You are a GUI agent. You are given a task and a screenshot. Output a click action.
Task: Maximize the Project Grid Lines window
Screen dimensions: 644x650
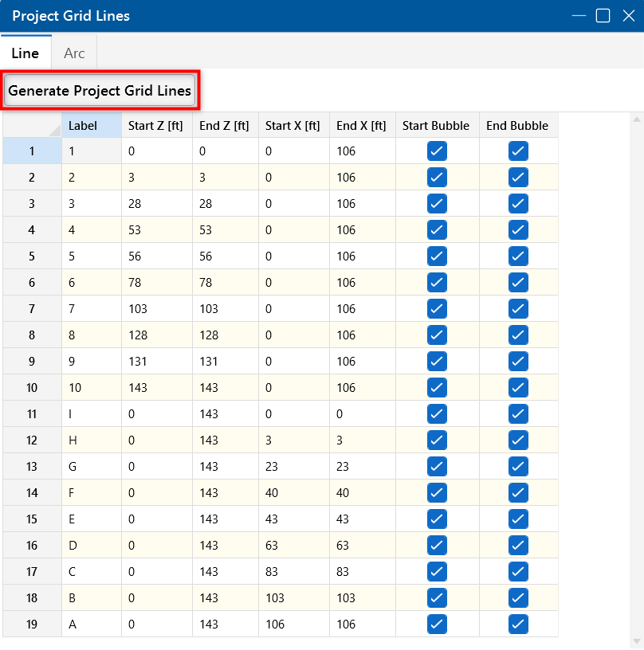tap(603, 16)
